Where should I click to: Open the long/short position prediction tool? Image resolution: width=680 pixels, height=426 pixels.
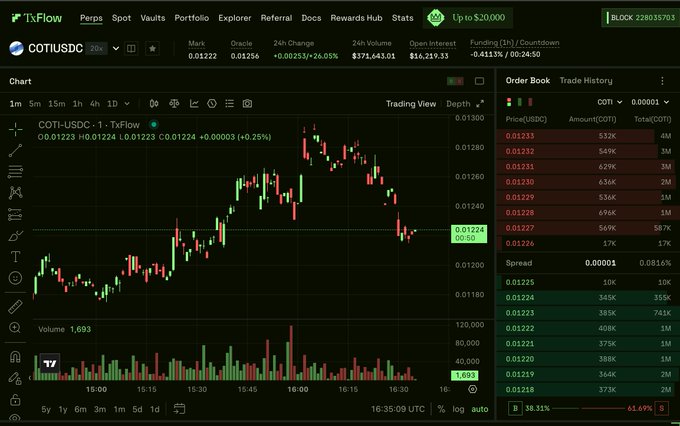click(x=15, y=214)
